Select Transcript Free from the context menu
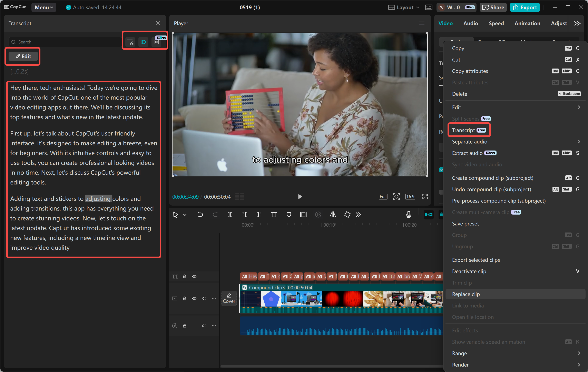This screenshot has width=588, height=372. coord(469,130)
